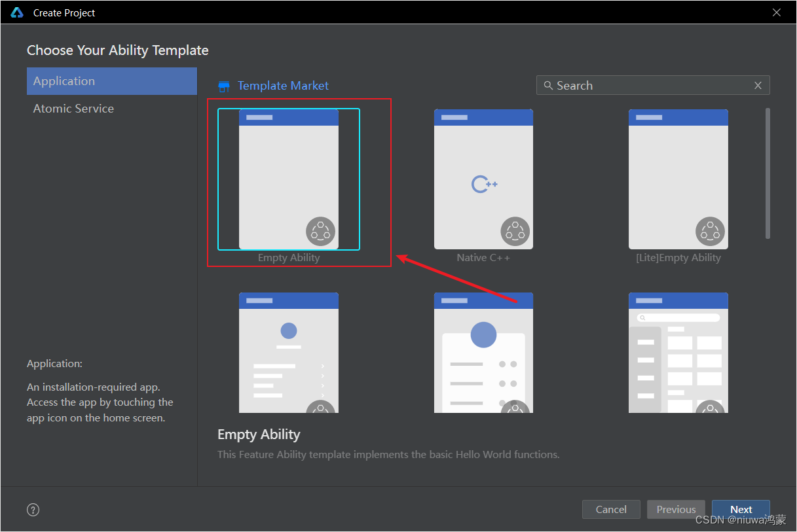Screen dimensions: 797x532
Task: Switch to the Application category
Action: [x=112, y=81]
